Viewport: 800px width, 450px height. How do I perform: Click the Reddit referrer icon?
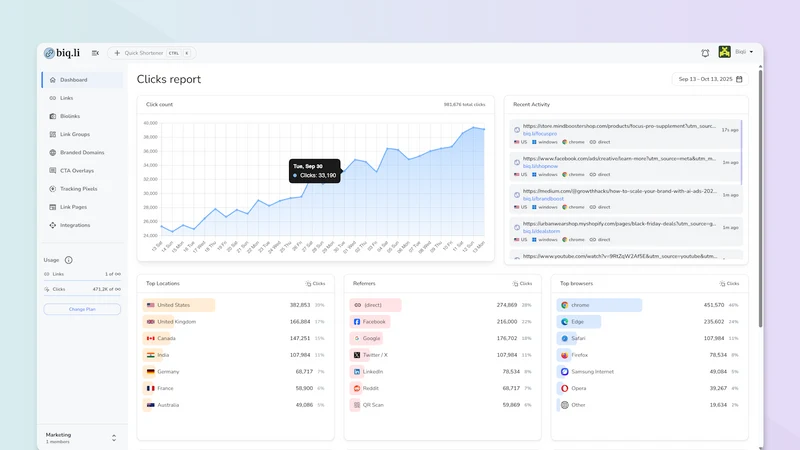point(357,388)
